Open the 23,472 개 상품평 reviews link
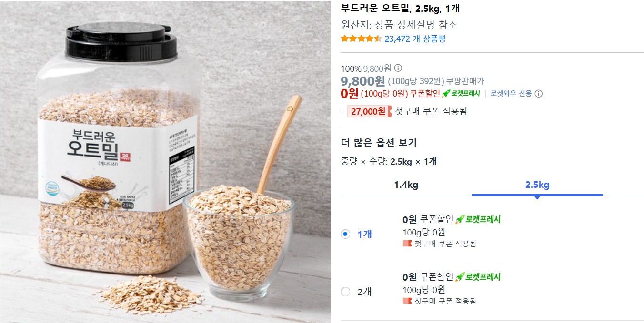This screenshot has width=644, height=323. point(415,39)
